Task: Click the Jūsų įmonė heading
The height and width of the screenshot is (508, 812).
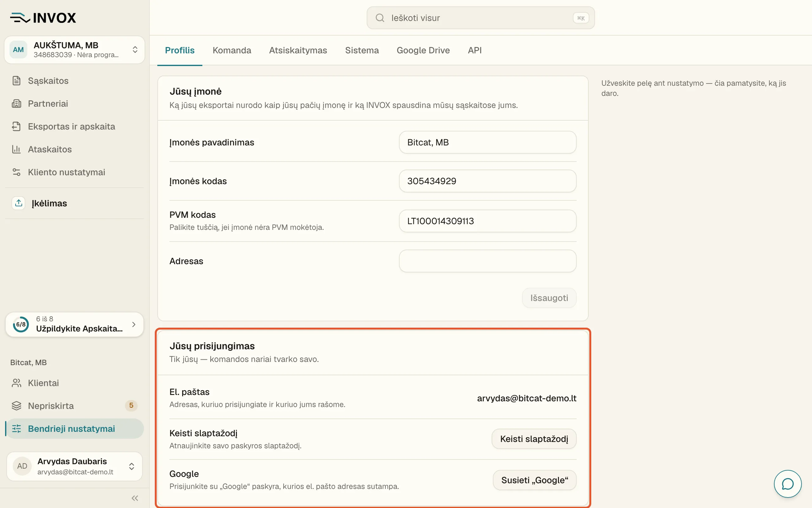Action: point(196,91)
